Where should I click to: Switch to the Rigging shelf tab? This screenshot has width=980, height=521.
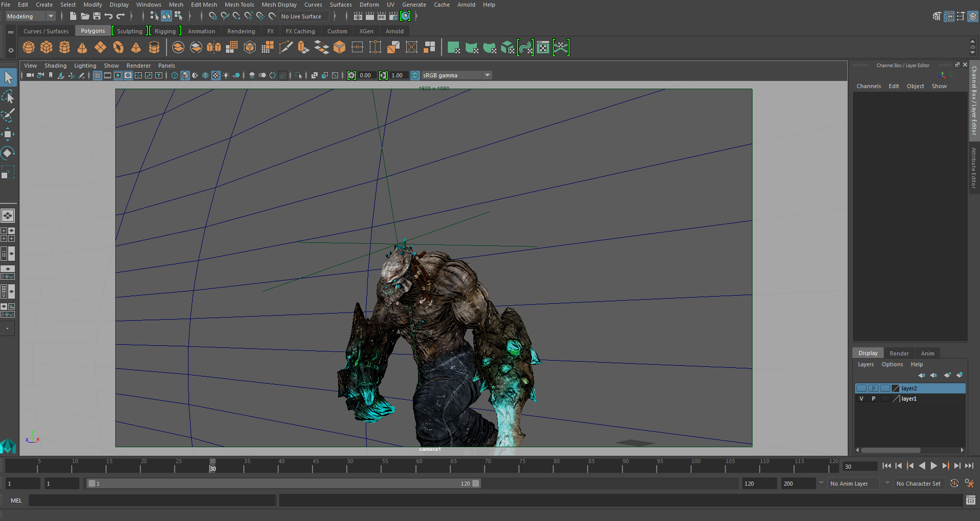(165, 31)
